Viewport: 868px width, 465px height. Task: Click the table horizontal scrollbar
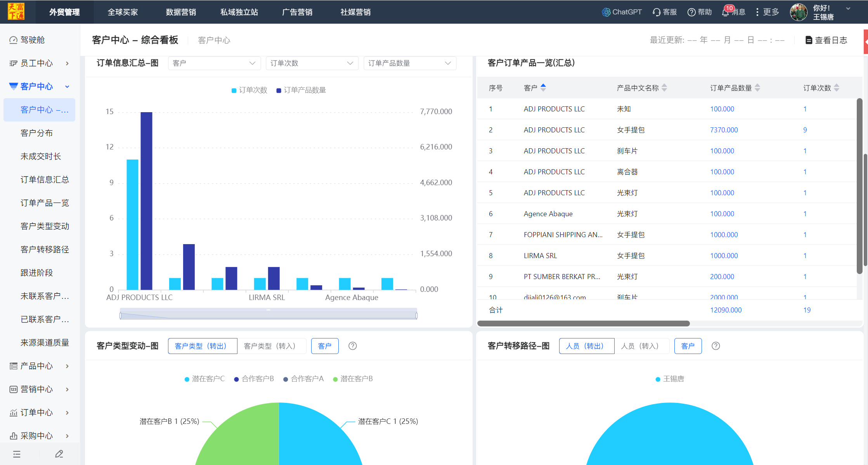[584, 323]
